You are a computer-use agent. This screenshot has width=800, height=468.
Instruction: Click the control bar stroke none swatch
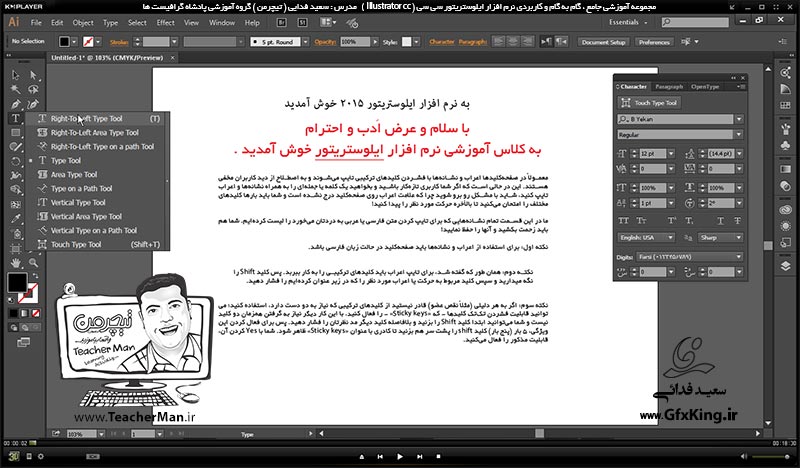coord(88,41)
